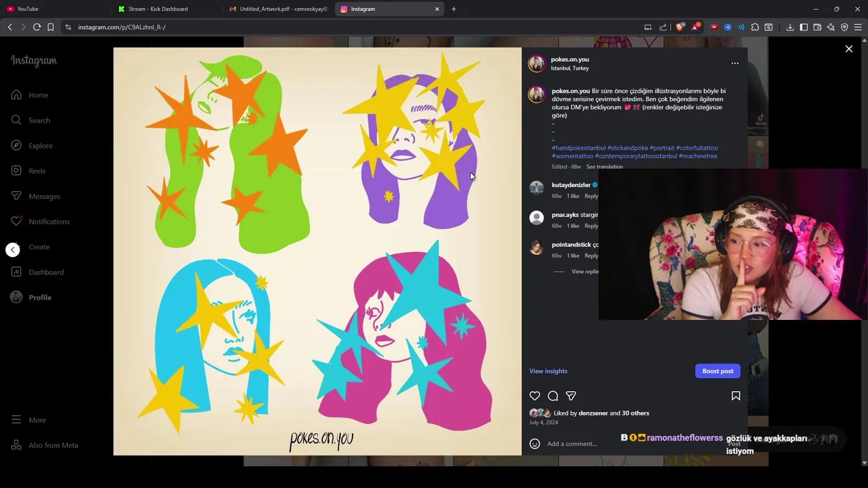Viewport: 868px width, 488px height.
Task: Bookmark this page in browser
Action: (x=50, y=27)
